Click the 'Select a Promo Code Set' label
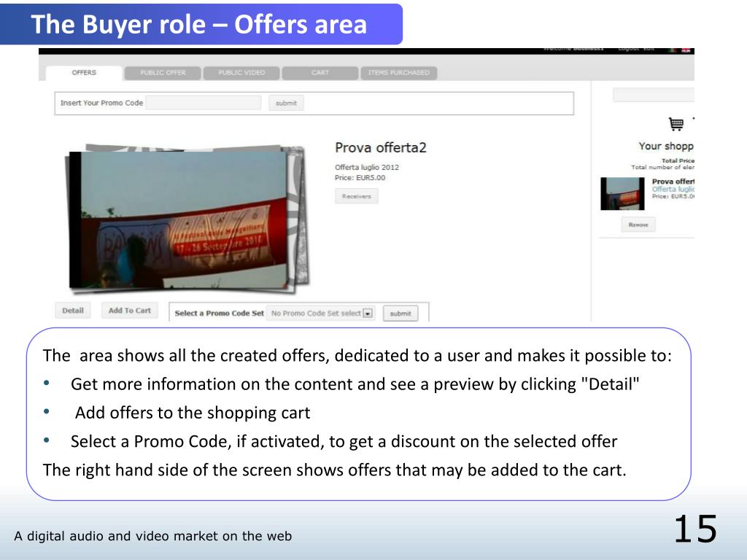 click(x=219, y=314)
